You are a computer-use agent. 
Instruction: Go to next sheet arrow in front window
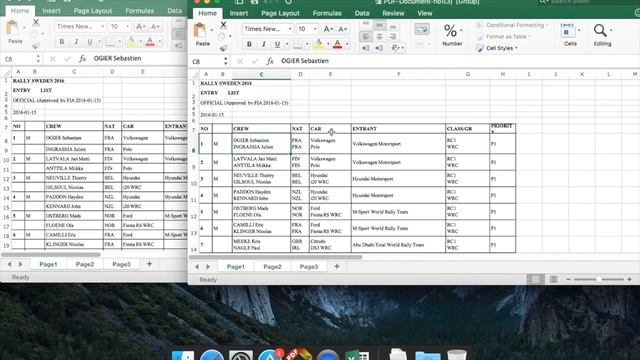208,267
